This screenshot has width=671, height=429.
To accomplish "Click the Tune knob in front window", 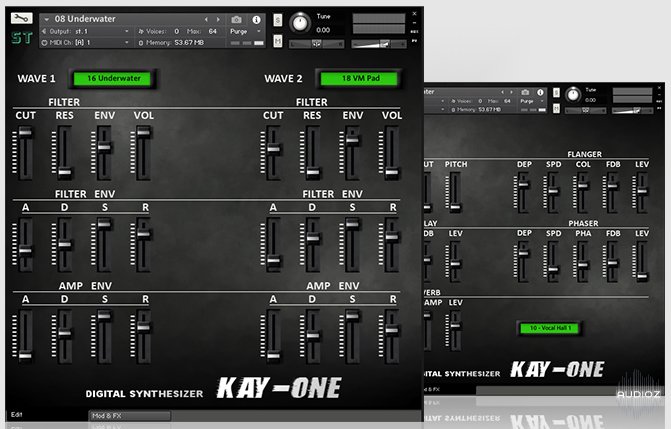I will point(300,23).
